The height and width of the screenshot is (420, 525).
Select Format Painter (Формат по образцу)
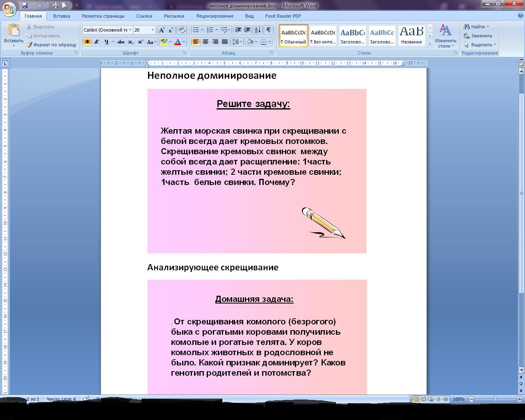click(x=51, y=45)
